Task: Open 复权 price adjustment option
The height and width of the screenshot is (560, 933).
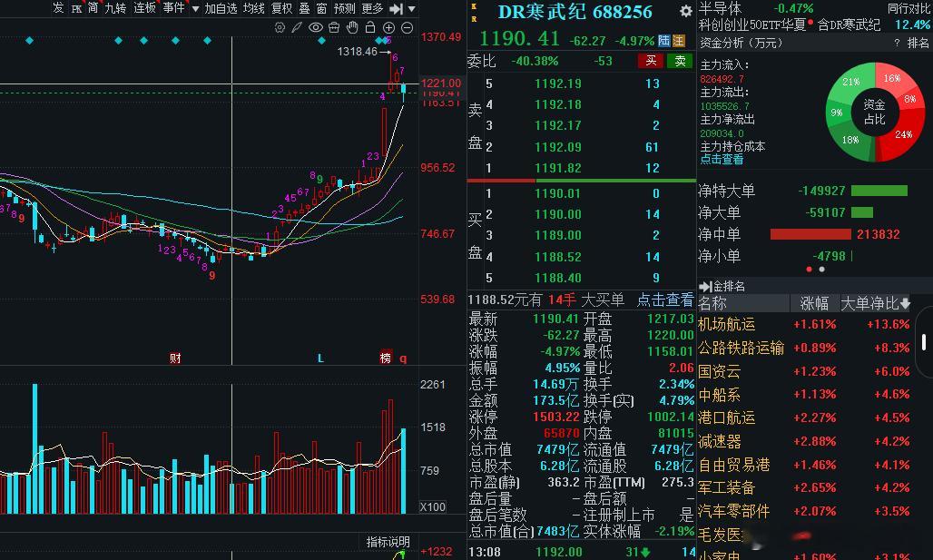Action: tap(282, 8)
